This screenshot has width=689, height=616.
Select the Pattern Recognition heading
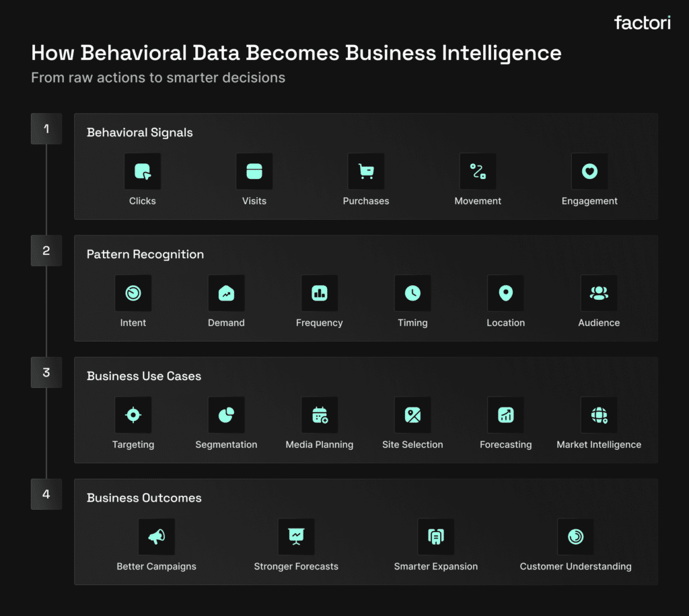click(145, 254)
